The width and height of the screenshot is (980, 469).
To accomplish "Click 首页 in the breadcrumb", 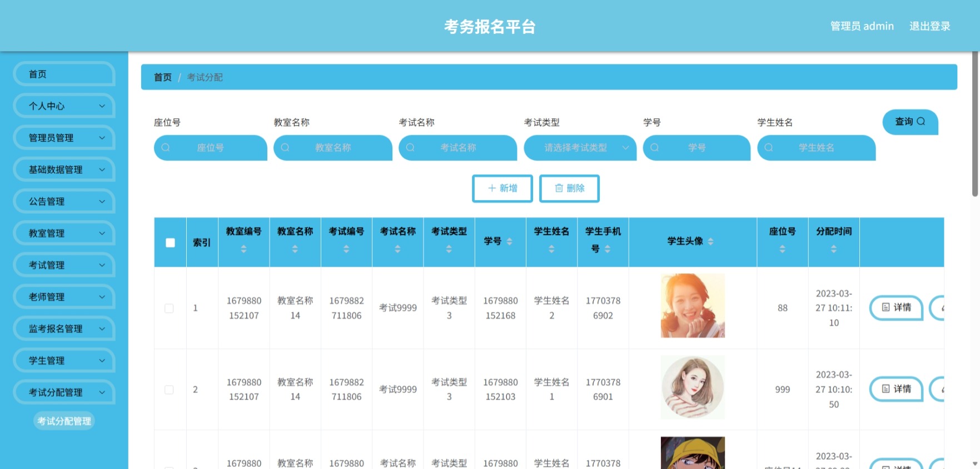I will pos(163,77).
